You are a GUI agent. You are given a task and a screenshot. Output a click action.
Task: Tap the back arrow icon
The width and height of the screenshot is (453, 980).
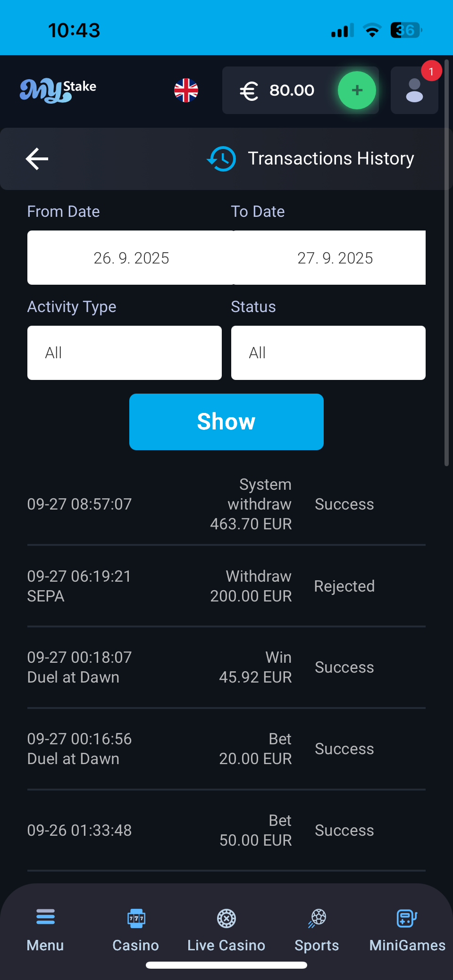pyautogui.click(x=37, y=159)
